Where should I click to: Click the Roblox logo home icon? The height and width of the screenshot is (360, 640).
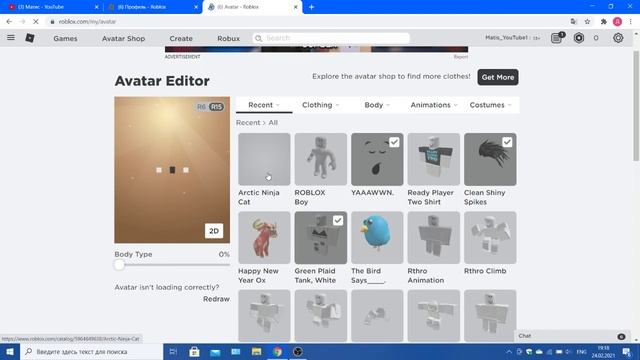pyautogui.click(x=30, y=38)
